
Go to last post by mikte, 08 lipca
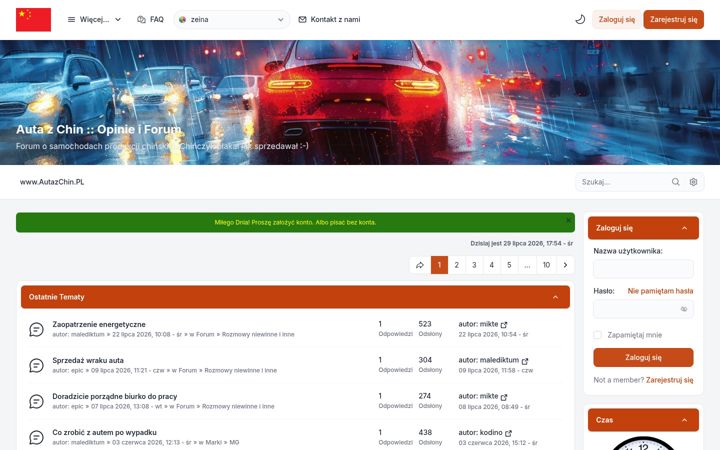(x=504, y=397)
